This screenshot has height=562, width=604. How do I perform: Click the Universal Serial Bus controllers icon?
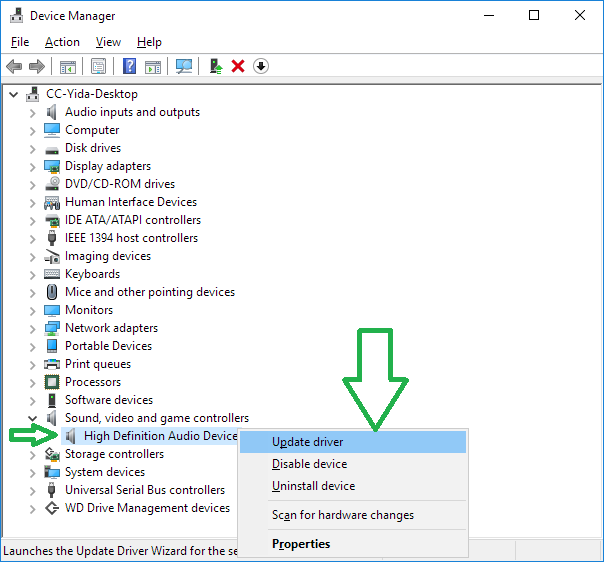coord(52,490)
